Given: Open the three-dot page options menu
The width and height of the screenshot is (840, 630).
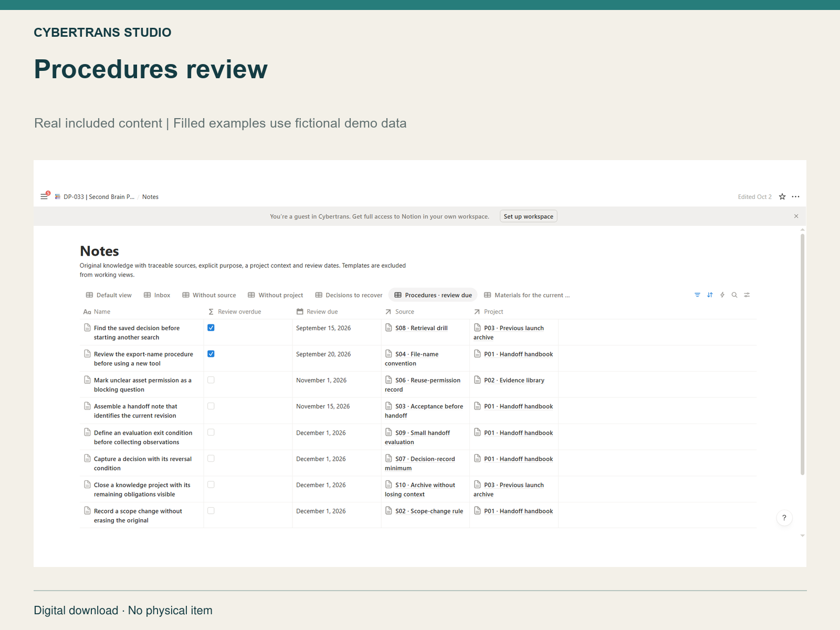Looking at the screenshot, I should [x=796, y=197].
